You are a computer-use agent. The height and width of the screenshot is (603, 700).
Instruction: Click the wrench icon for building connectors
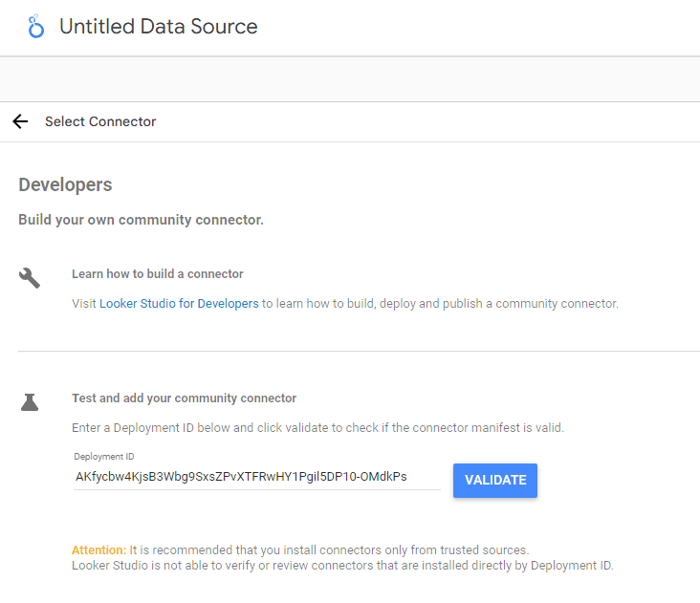point(30,278)
